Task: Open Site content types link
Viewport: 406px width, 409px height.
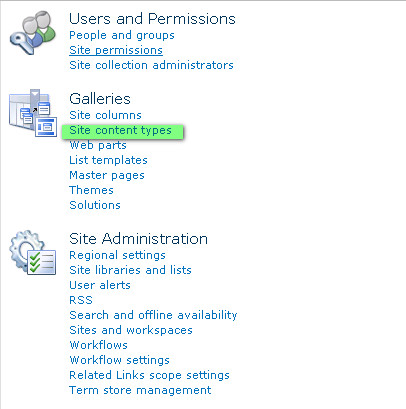Action: [120, 130]
